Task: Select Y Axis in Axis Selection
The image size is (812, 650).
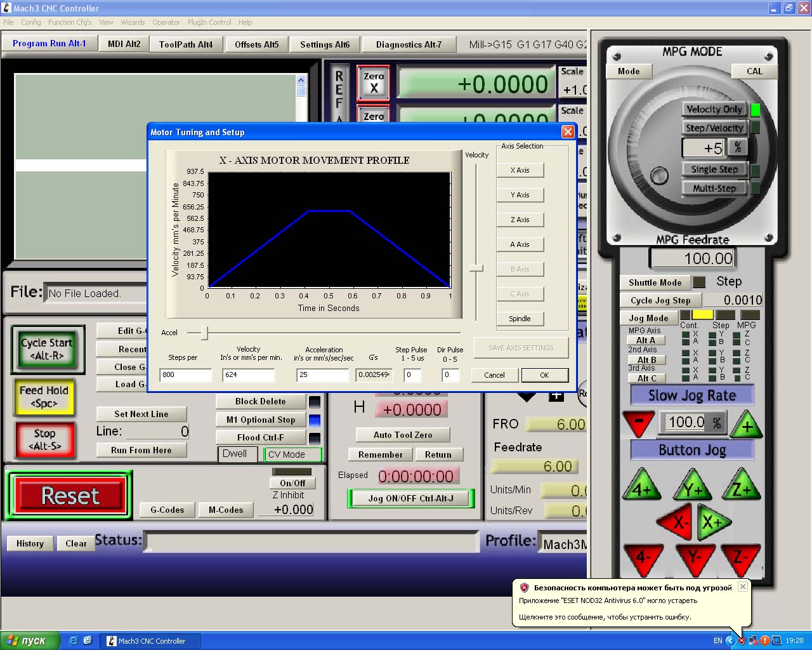Action: 520,195
